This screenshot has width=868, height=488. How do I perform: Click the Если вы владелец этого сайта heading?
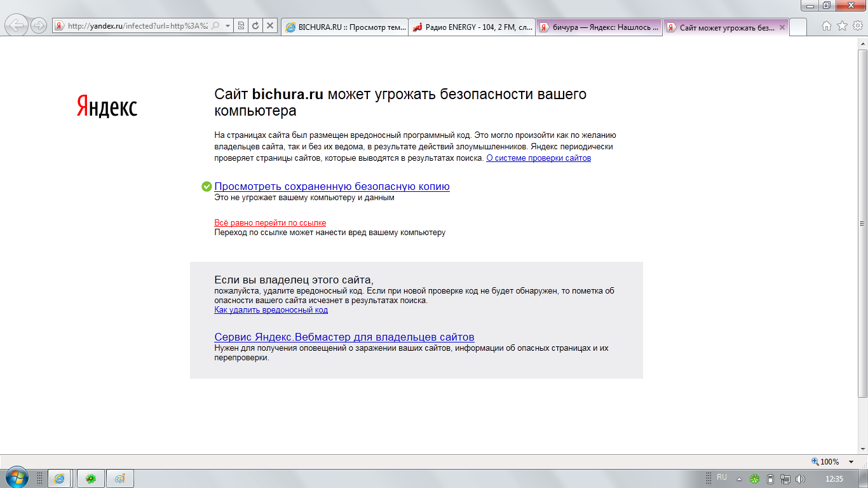[294, 280]
